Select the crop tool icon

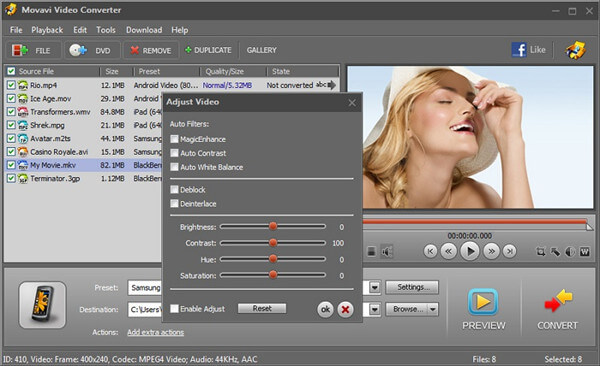540,252
